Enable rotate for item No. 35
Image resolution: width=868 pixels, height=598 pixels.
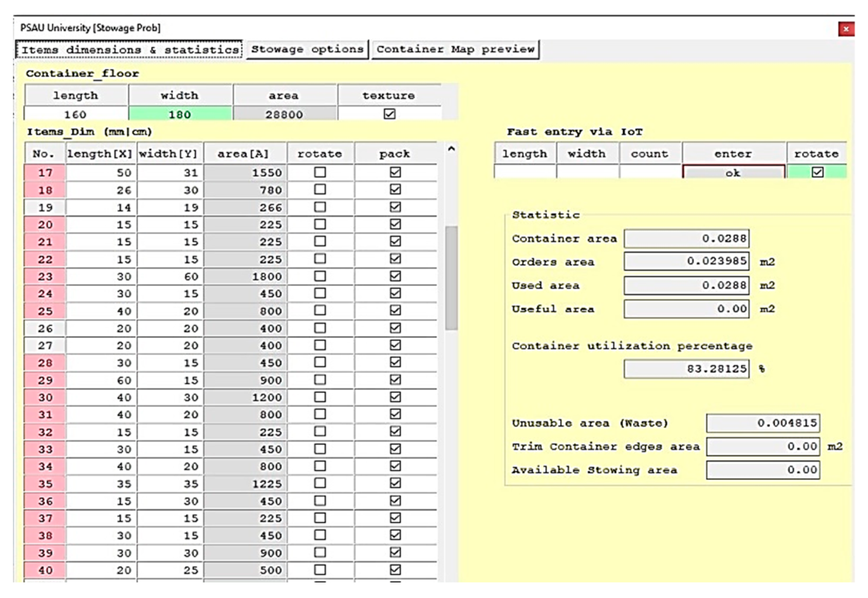[x=320, y=483]
